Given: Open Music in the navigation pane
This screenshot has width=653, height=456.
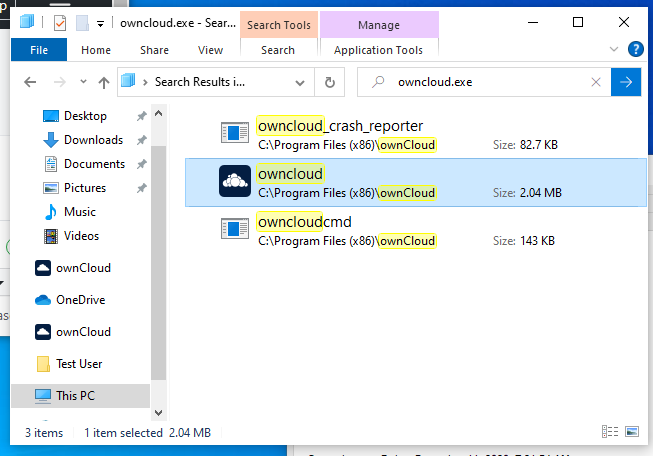Looking at the screenshot, I should (x=80, y=212).
